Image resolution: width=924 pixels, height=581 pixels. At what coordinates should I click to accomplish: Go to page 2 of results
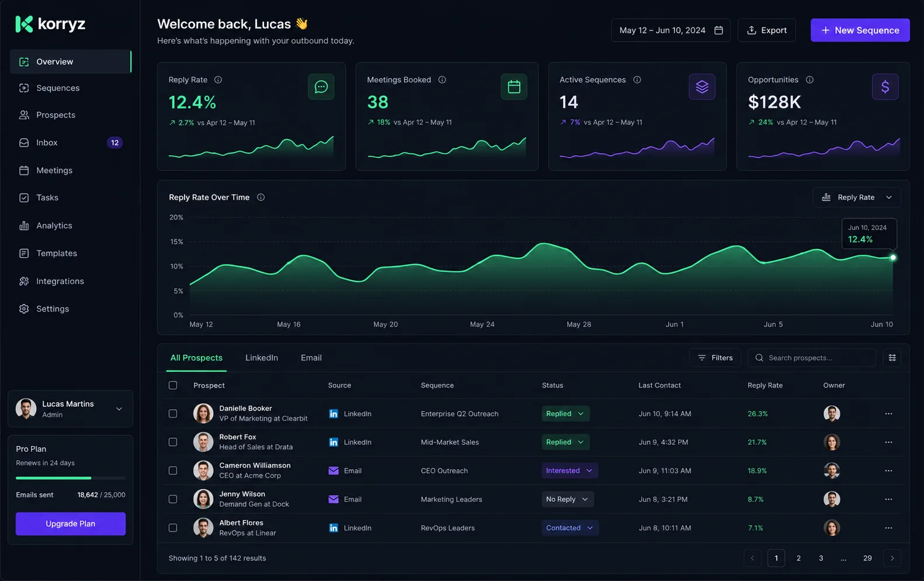pos(798,558)
